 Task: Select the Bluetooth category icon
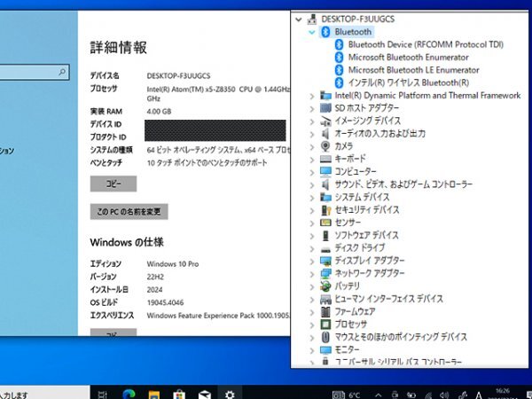pyautogui.click(x=325, y=32)
